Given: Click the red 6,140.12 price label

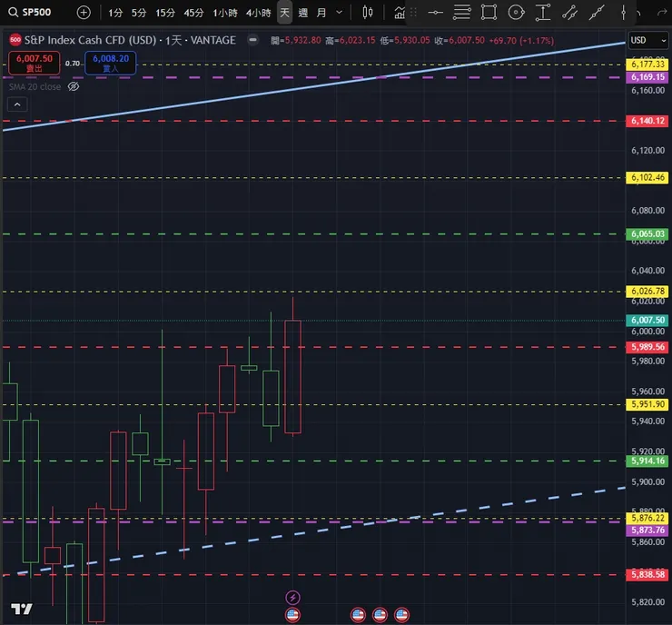Looking at the screenshot, I should coord(647,121).
